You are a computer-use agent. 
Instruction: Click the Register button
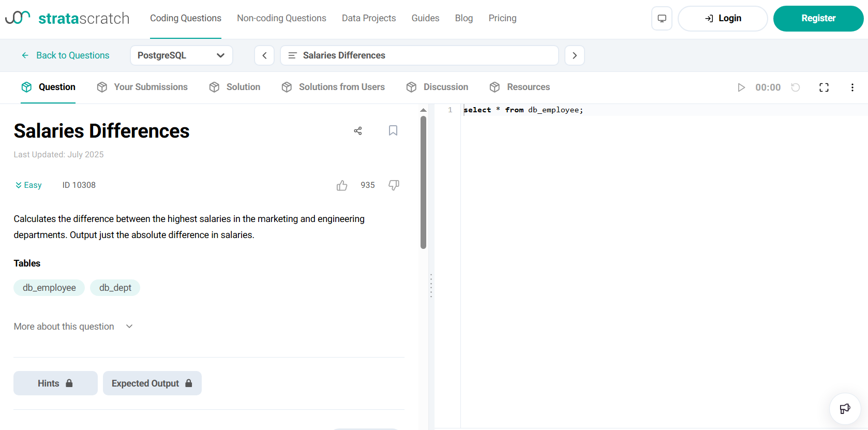click(818, 19)
